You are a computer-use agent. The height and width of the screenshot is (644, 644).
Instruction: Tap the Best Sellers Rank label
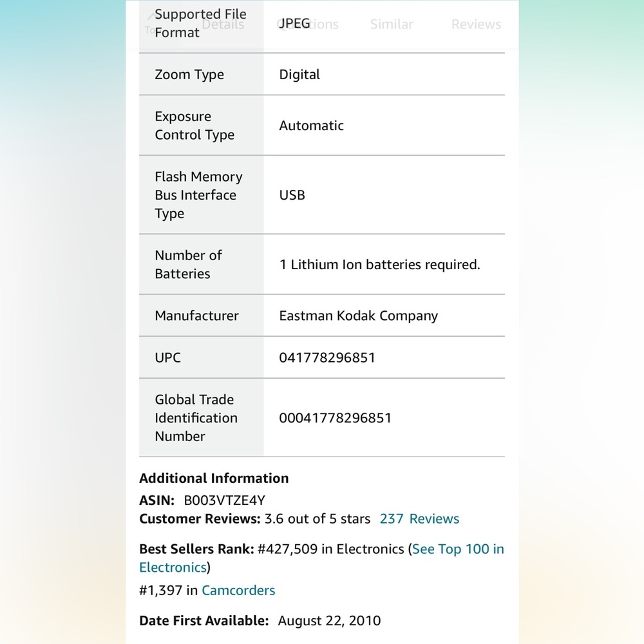pos(196,549)
